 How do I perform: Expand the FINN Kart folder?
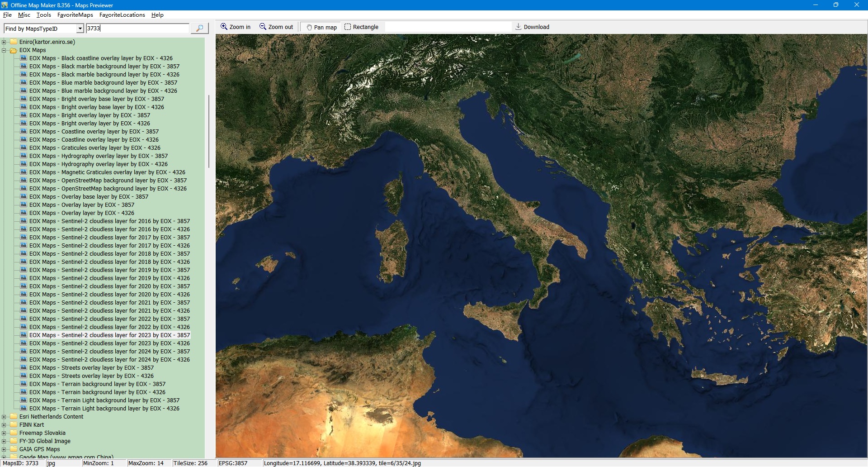[4, 425]
